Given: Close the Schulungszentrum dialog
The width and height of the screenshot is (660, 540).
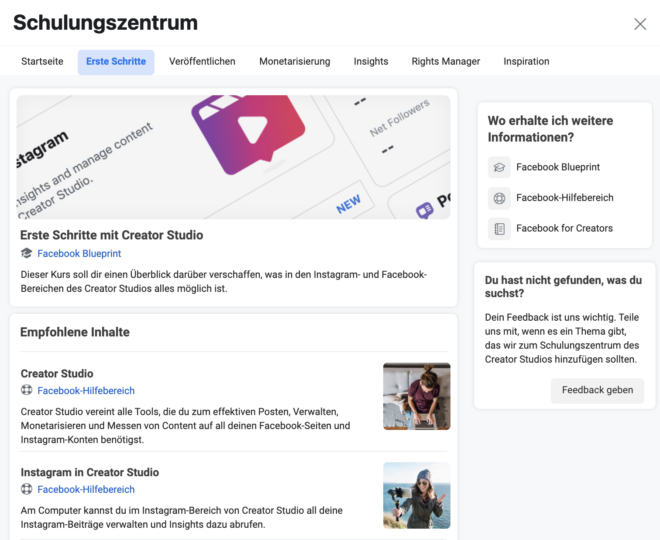Looking at the screenshot, I should coord(640,24).
